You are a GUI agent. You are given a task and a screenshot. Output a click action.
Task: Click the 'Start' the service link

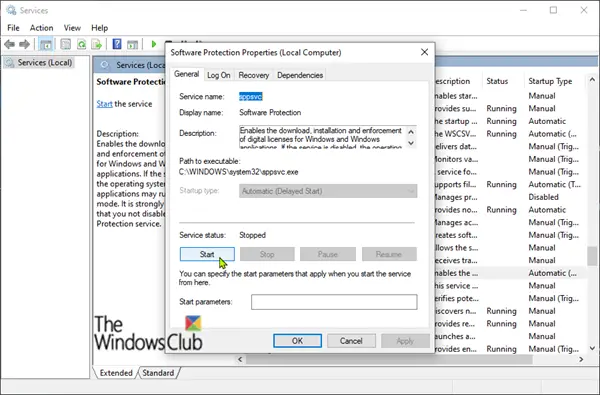click(104, 104)
